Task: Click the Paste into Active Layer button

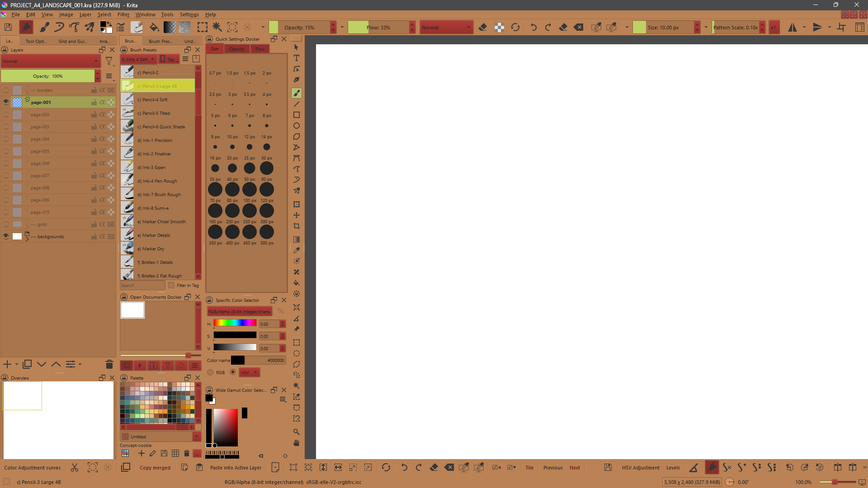Action: [236, 468]
